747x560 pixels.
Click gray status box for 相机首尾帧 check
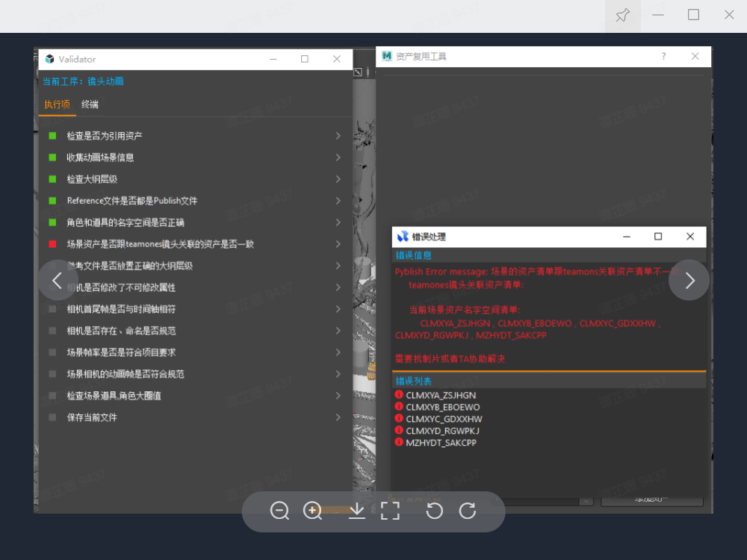[x=52, y=309]
